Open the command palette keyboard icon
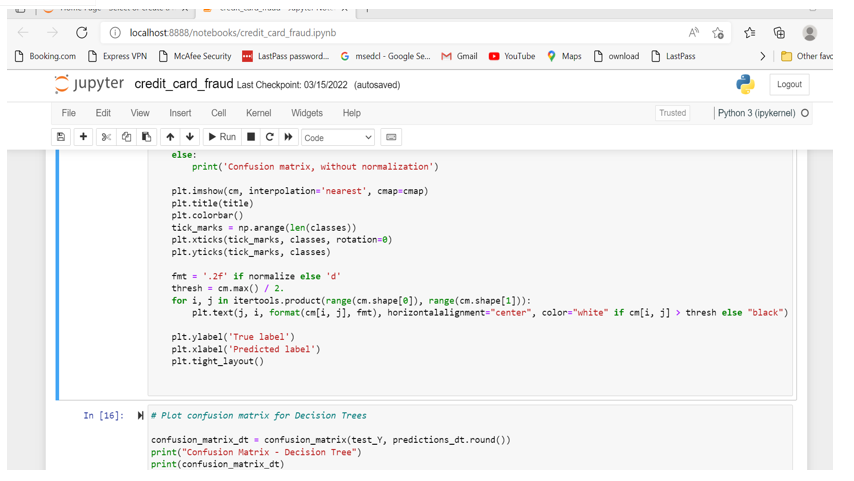 [391, 137]
